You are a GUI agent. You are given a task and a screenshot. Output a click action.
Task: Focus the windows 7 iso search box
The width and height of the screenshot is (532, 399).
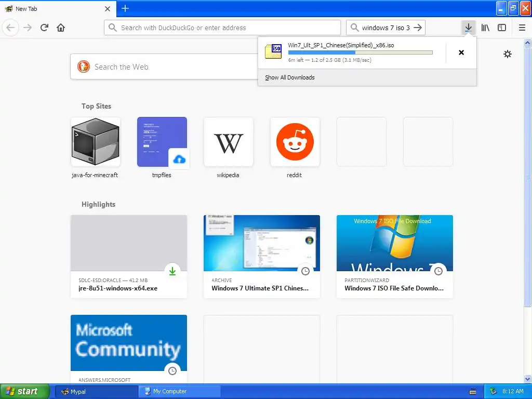386,28
